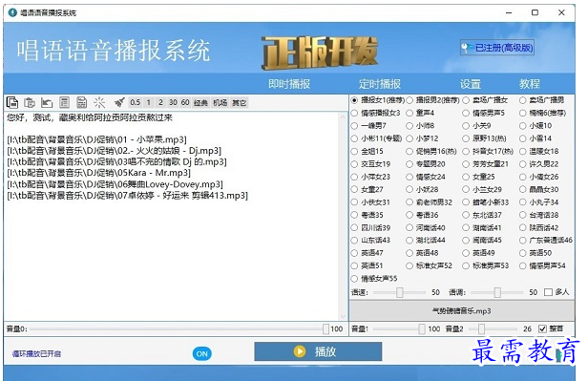
Task: Insert a 1 second pause
Action: coord(149,102)
